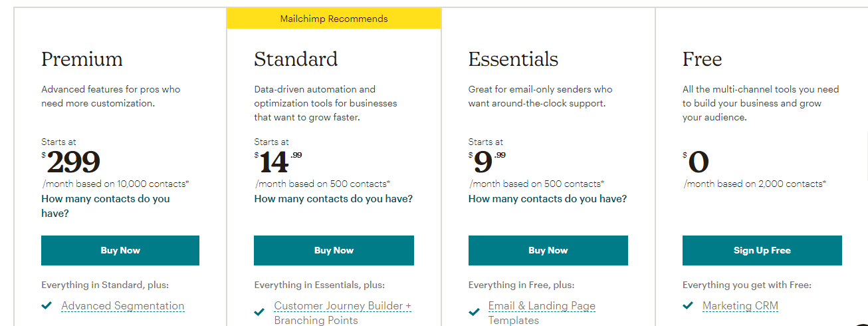The height and width of the screenshot is (326, 868).
Task: Open Premium's 'How many contacts do you have?'
Action: click(x=105, y=206)
